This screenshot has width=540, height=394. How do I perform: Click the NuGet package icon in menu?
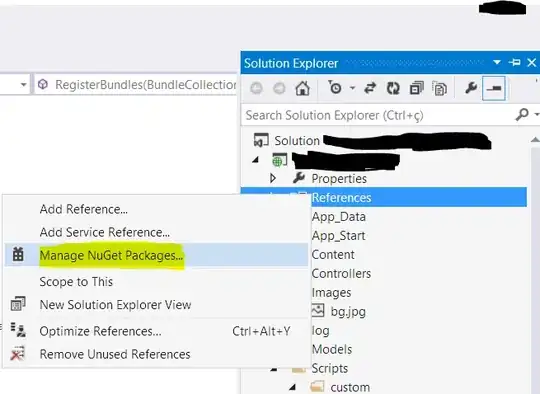click(x=18, y=254)
